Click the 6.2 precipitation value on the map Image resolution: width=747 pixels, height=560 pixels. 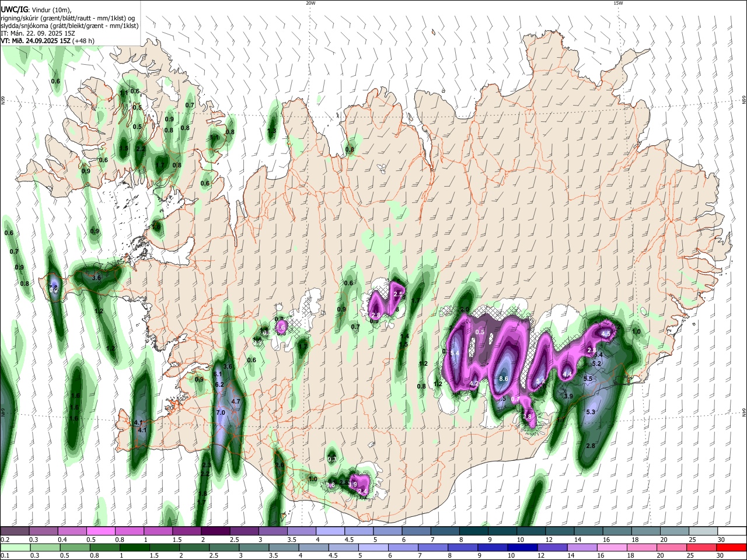219,384
